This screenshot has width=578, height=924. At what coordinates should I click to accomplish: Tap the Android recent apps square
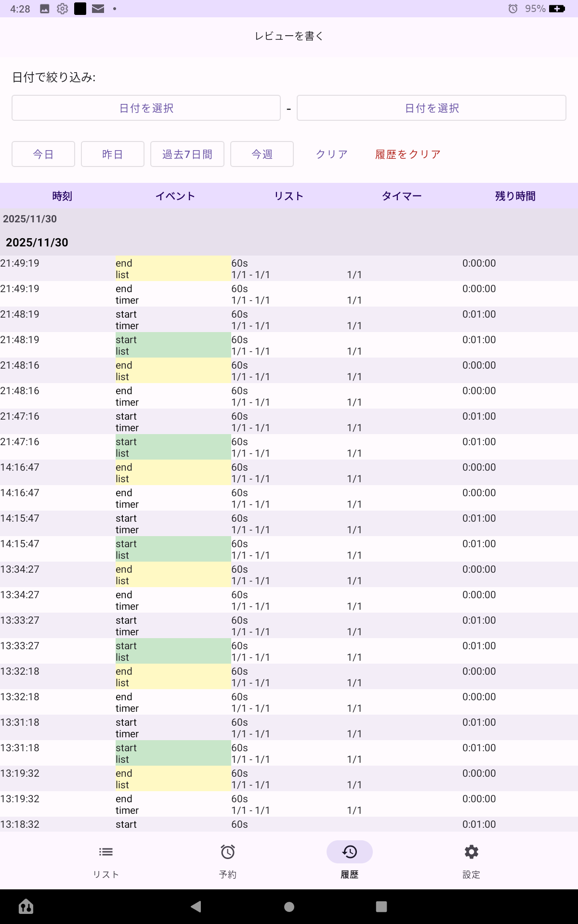point(381,907)
